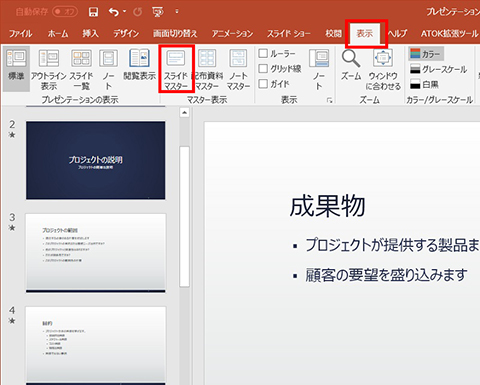Open ノート page view in presentation views

[109, 69]
